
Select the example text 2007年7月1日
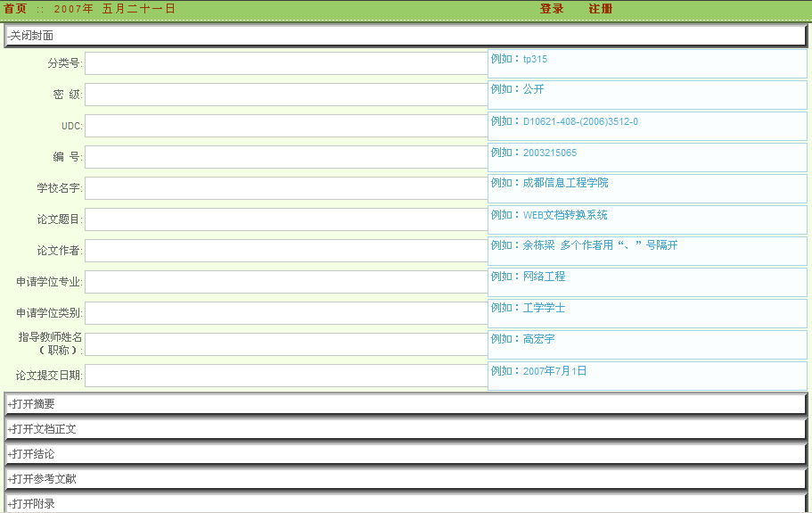[554, 371]
